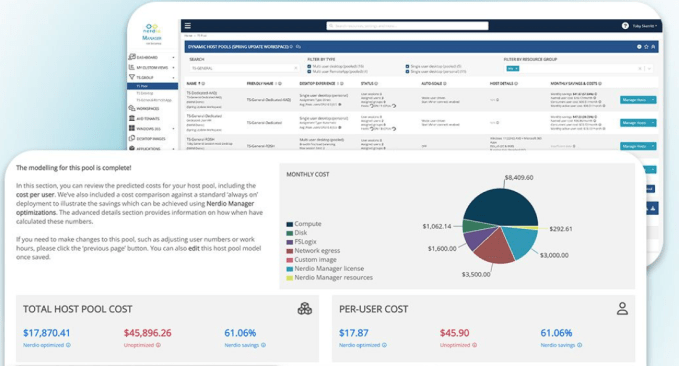Click info icon by Monthly Savings & Costs header
Screen dimensions: 679x366
[x=600, y=83]
